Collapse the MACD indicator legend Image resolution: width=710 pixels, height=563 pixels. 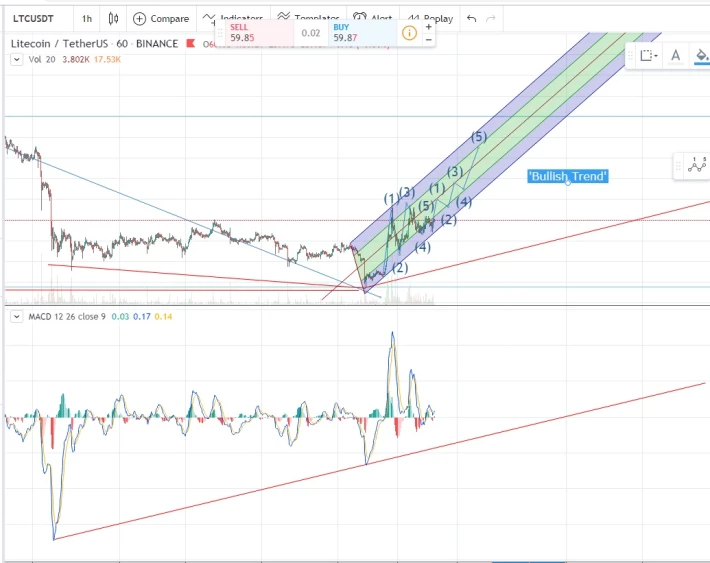(16, 317)
